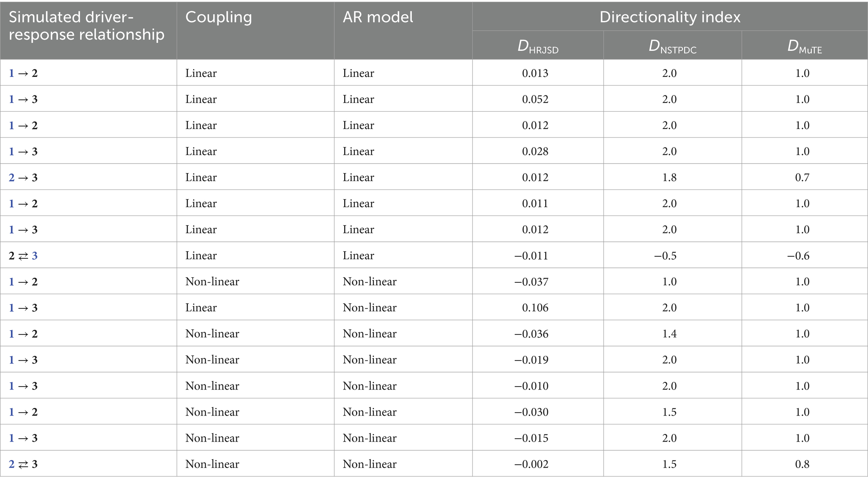The image size is (868, 484).
Task: Click '1 → 3' in the row with 0.106
Action: pyautogui.click(x=23, y=308)
